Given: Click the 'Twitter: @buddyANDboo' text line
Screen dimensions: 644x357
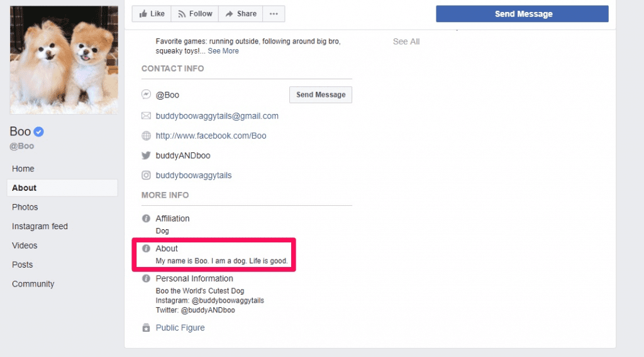Looking at the screenshot, I should point(195,310).
